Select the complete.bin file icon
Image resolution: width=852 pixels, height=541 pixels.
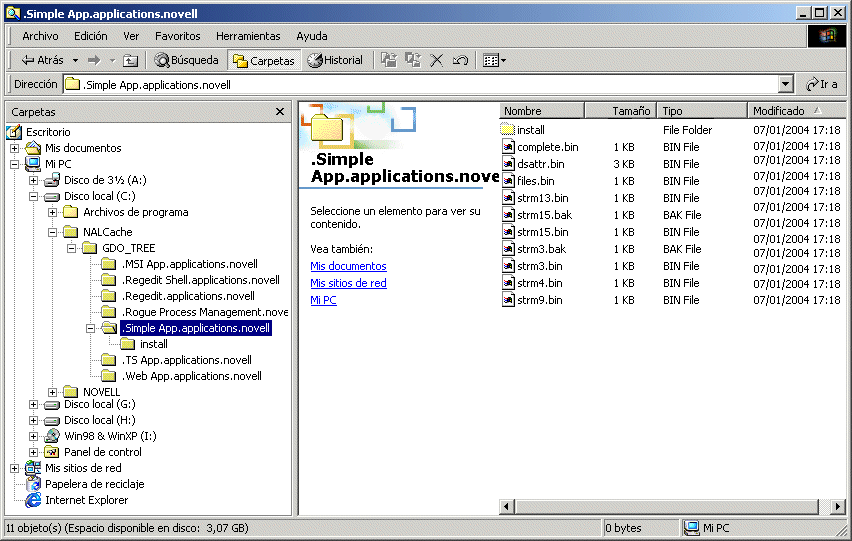click(508, 147)
